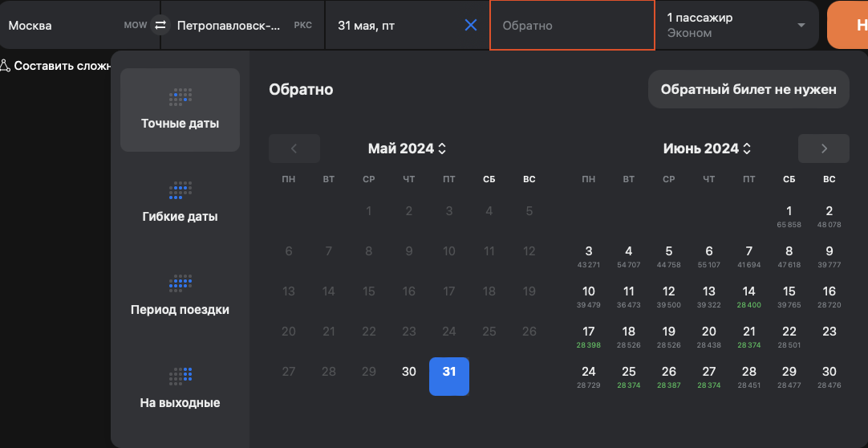Go to previous month arrow
This screenshot has width=868, height=448.
[x=294, y=149]
